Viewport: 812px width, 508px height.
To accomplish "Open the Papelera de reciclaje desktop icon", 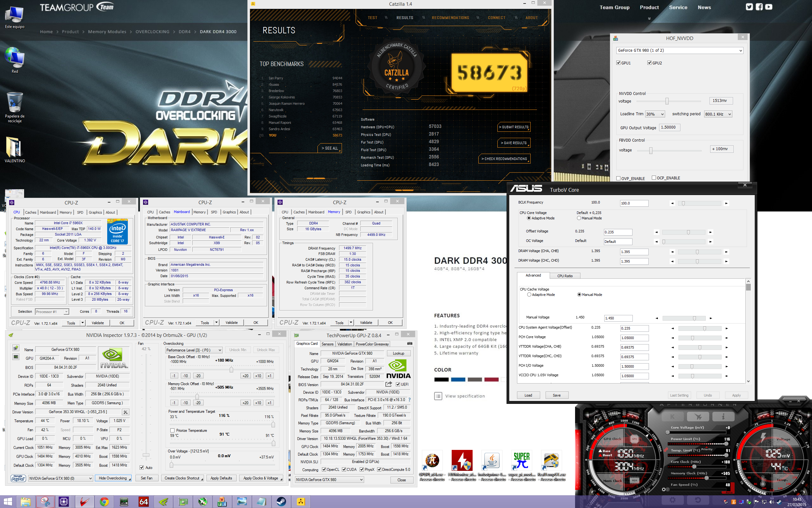I will (15, 108).
